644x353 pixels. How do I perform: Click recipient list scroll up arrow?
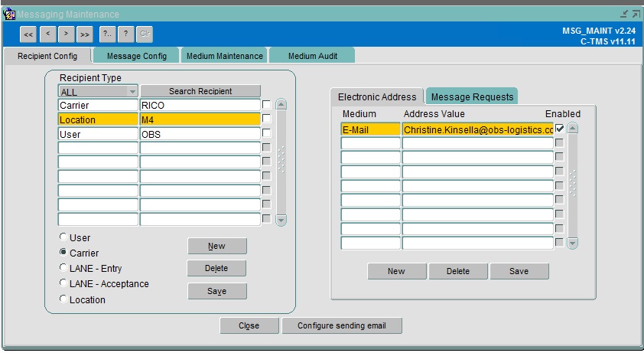pos(281,104)
